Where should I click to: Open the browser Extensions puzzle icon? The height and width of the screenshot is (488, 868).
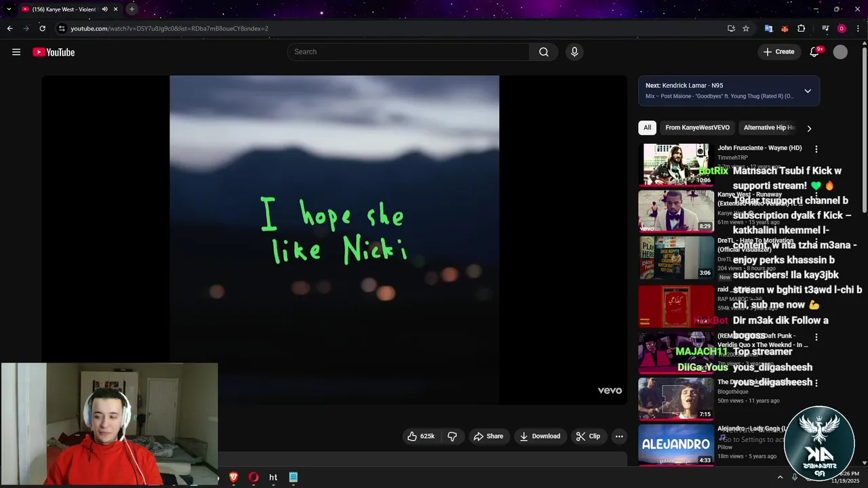pos(801,28)
